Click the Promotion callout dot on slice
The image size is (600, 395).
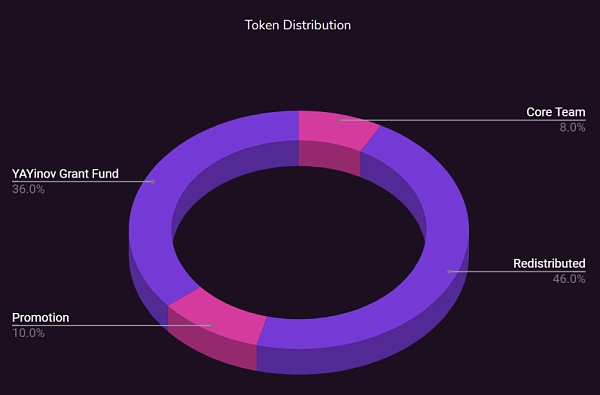coord(212,325)
